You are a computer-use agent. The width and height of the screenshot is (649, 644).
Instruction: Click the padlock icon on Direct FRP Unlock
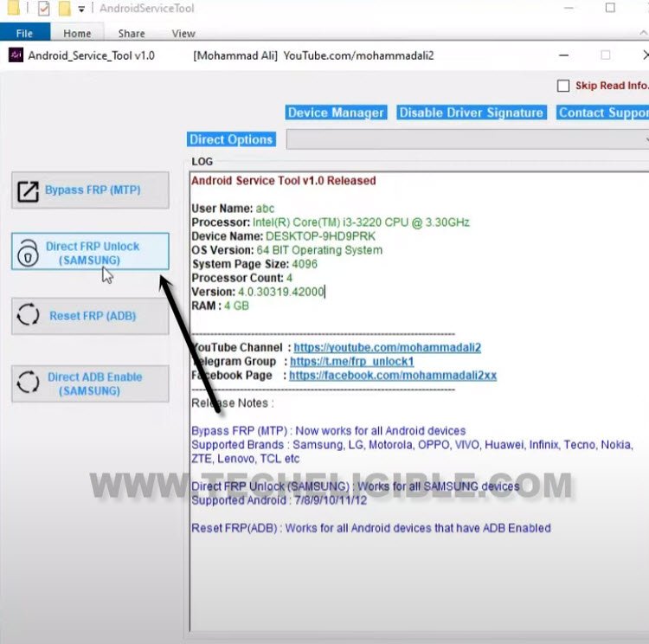tap(28, 253)
